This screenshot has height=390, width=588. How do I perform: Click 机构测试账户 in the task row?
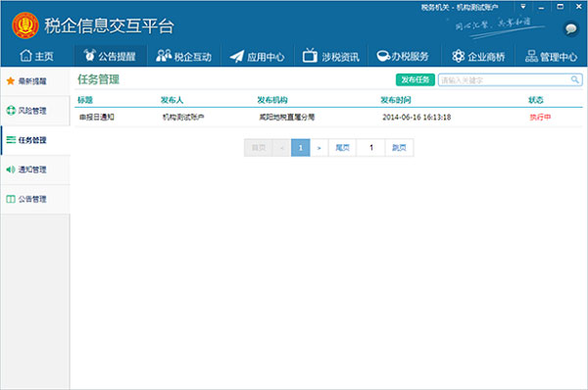[183, 118]
